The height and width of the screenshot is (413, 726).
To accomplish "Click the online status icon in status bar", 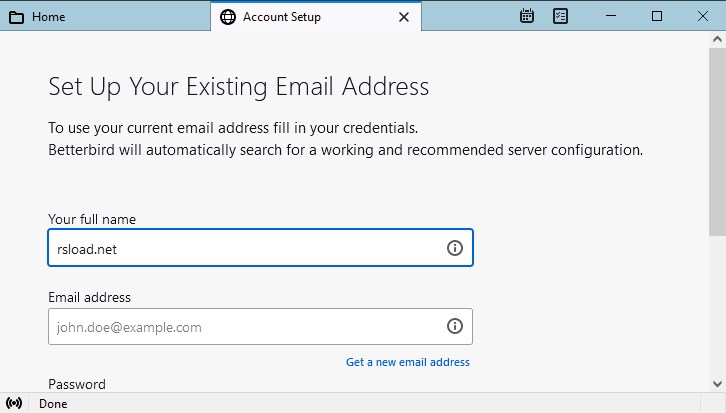I will click(14, 404).
